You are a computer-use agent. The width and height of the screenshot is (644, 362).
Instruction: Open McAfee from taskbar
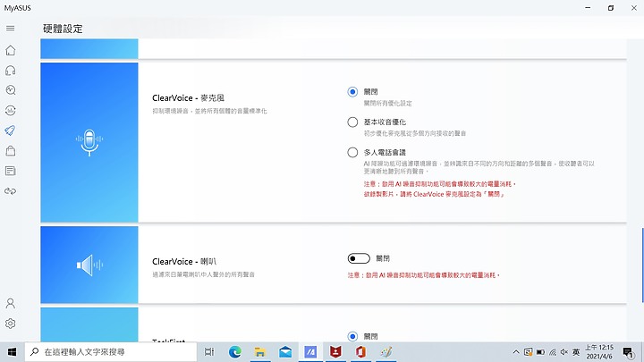click(x=335, y=352)
